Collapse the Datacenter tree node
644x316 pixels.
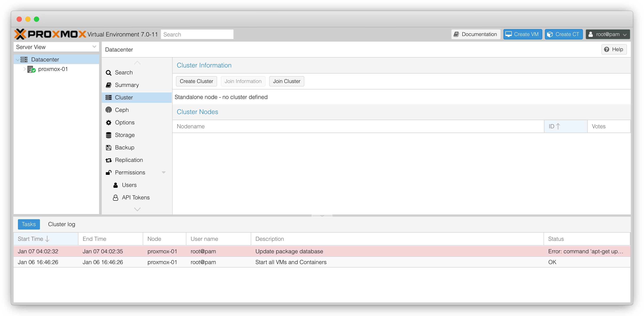point(17,60)
